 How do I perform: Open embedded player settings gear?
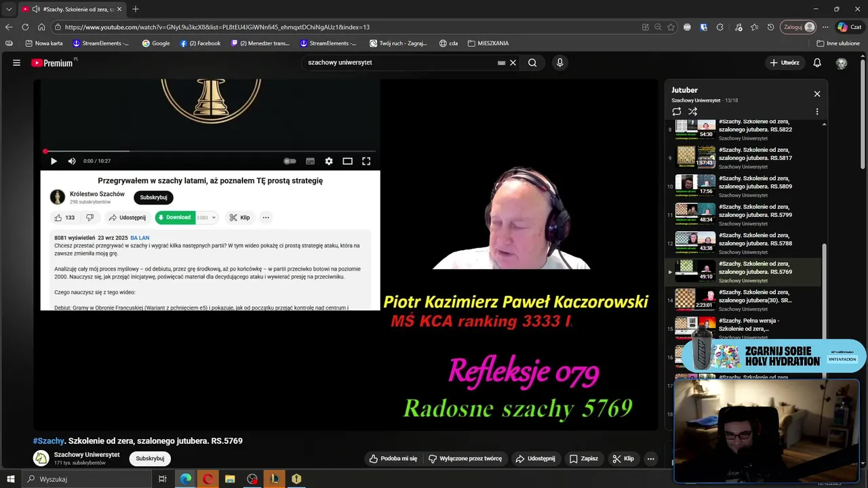tap(329, 161)
